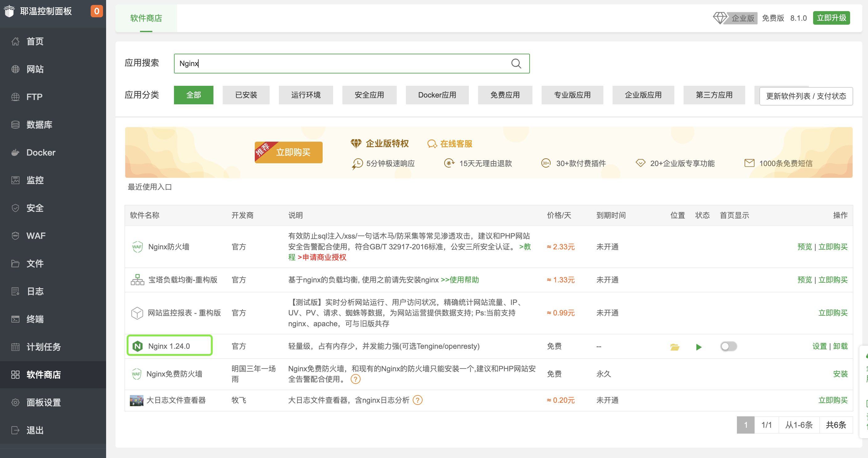
Task: Select the 全部 category filter
Action: 193,95
